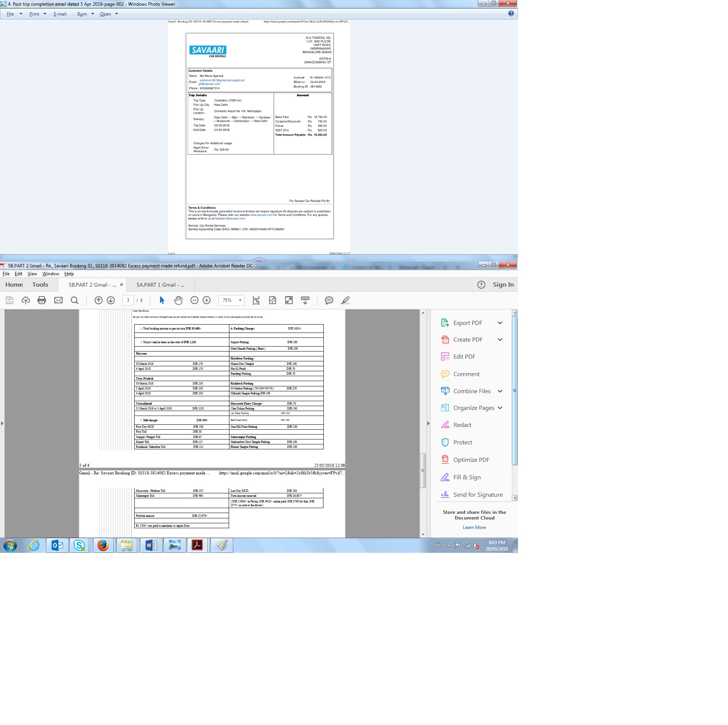Click the Selection arrow tool
728x725 pixels.
click(x=162, y=300)
